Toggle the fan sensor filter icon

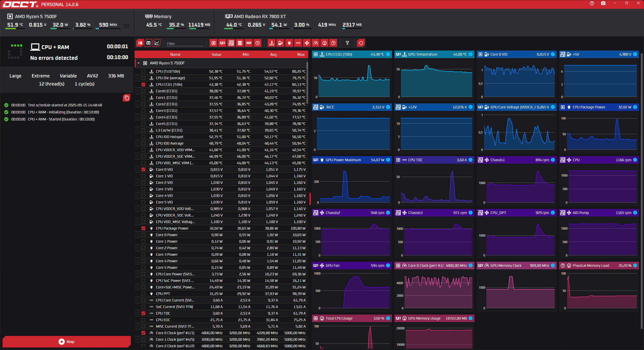point(307,43)
